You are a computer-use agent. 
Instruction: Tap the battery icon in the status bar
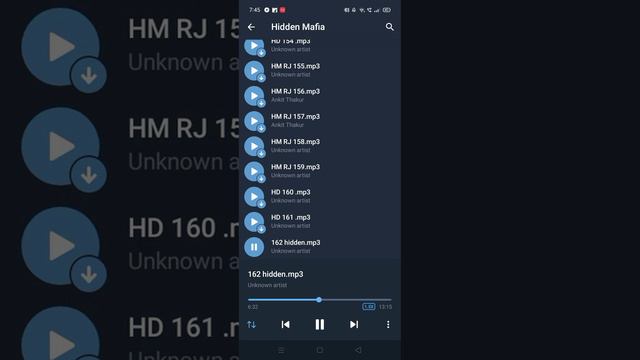(x=387, y=10)
